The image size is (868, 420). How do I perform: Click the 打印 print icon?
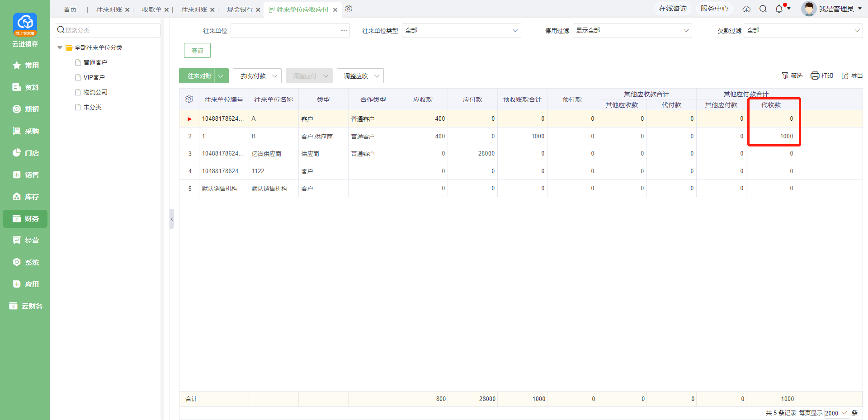coord(815,76)
